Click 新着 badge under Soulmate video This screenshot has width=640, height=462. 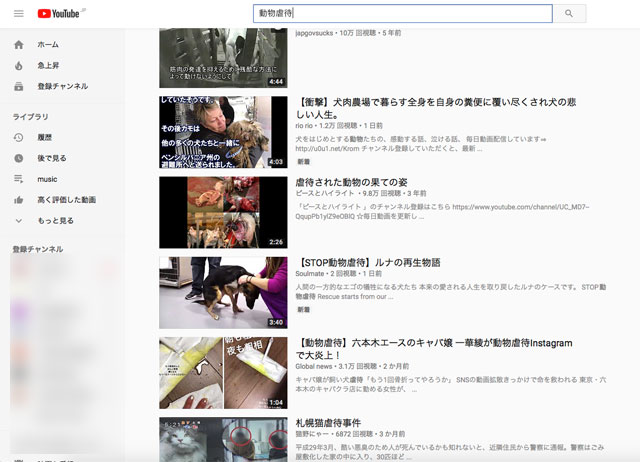[x=303, y=310]
